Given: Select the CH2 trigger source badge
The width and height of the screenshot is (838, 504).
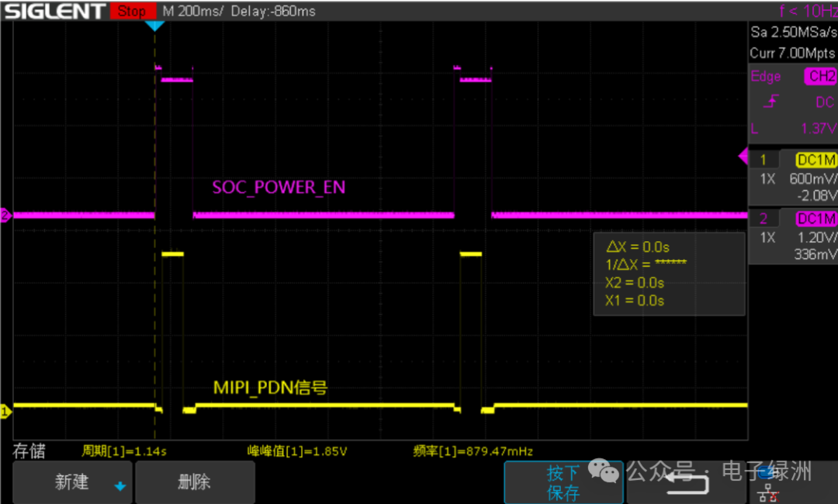Looking at the screenshot, I should (x=820, y=76).
